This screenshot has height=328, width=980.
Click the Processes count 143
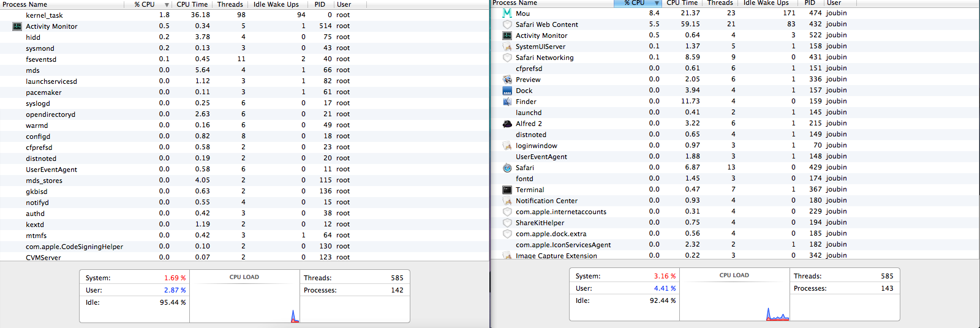coord(887,288)
